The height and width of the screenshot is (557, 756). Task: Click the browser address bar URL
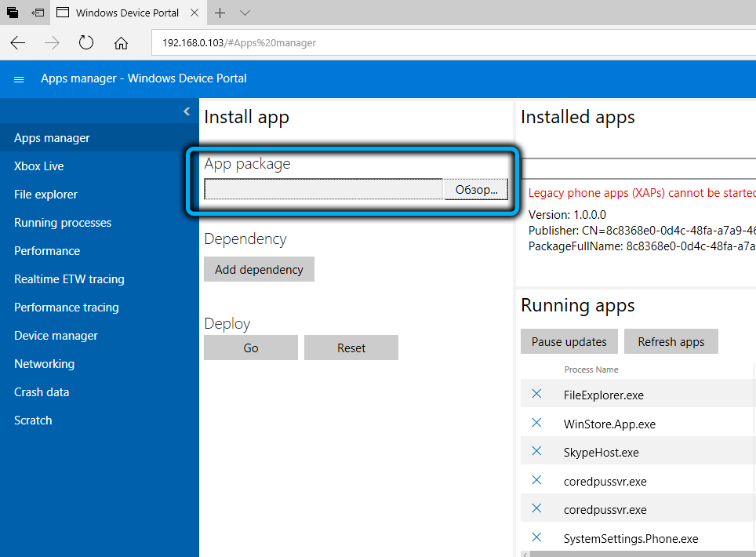click(239, 43)
